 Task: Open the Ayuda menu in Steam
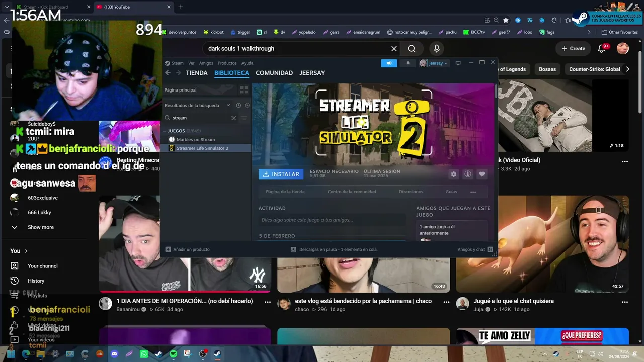[x=247, y=63]
